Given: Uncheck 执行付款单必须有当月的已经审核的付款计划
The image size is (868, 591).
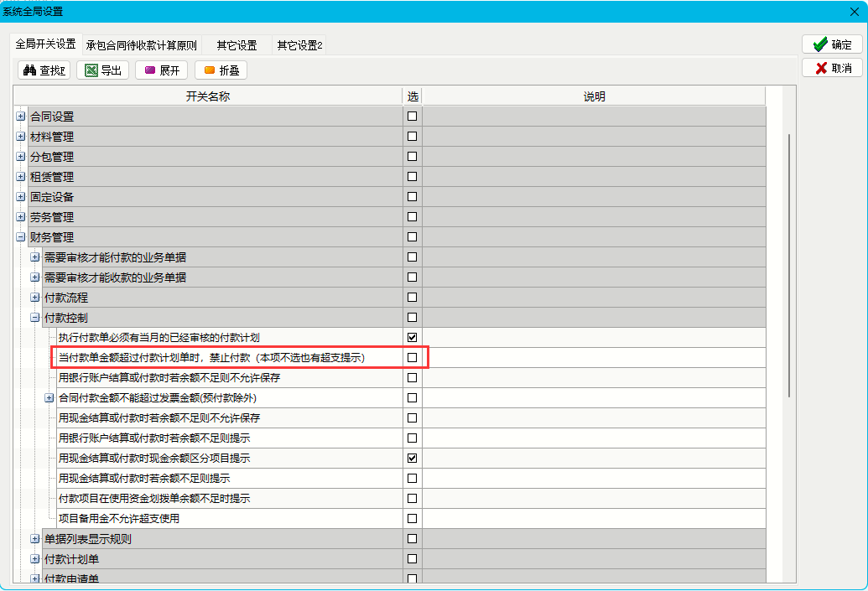Looking at the screenshot, I should click(412, 337).
